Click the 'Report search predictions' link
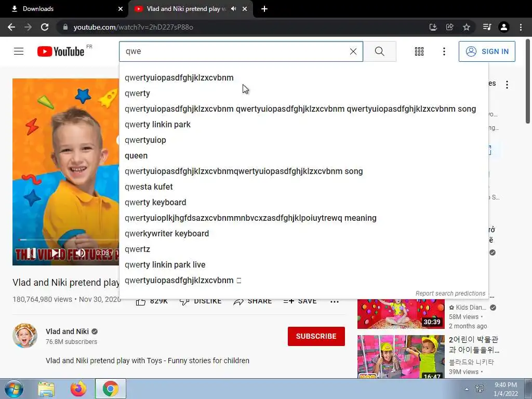 point(450,294)
